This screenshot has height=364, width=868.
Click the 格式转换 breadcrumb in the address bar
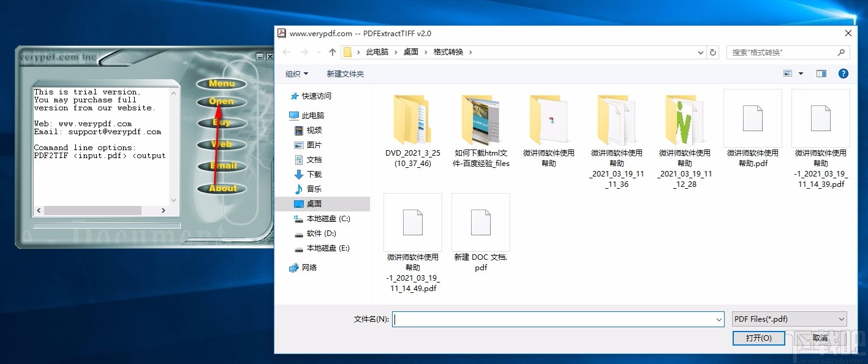448,52
